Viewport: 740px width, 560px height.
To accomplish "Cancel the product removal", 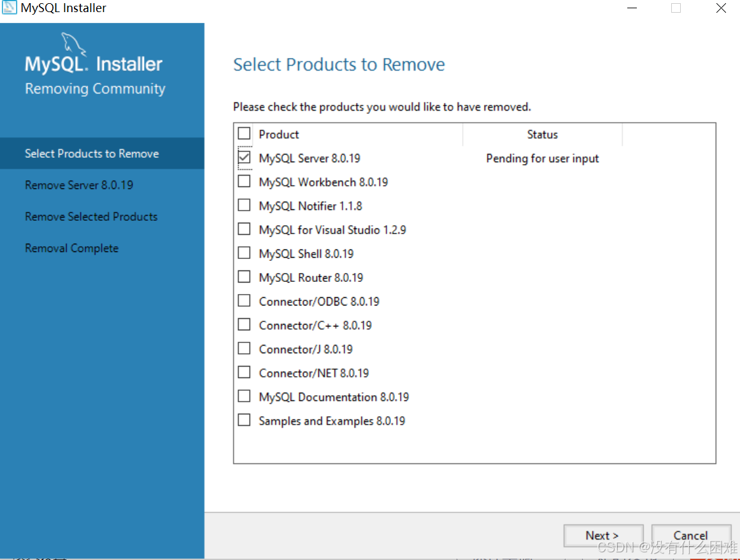I will [691, 535].
